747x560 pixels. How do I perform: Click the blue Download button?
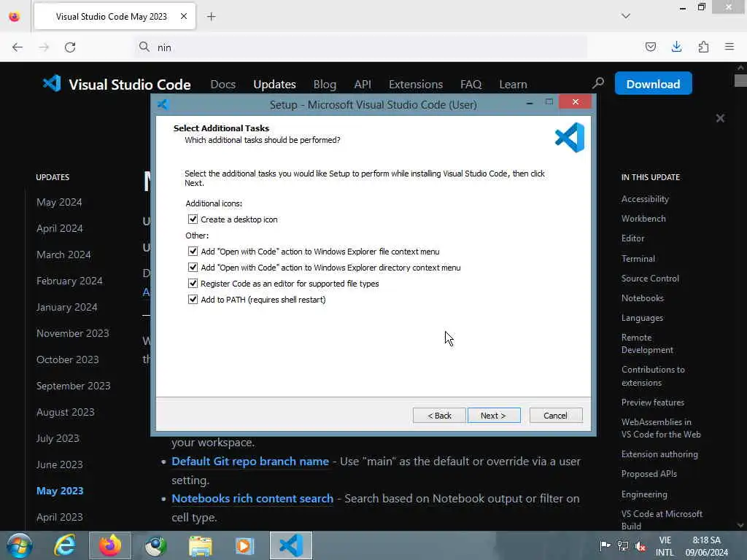click(653, 84)
